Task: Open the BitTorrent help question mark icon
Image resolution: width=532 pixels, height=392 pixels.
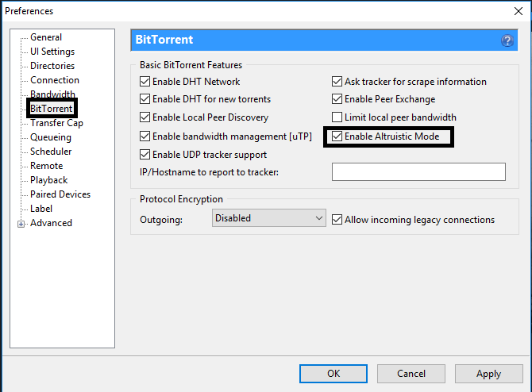Action: 507,40
